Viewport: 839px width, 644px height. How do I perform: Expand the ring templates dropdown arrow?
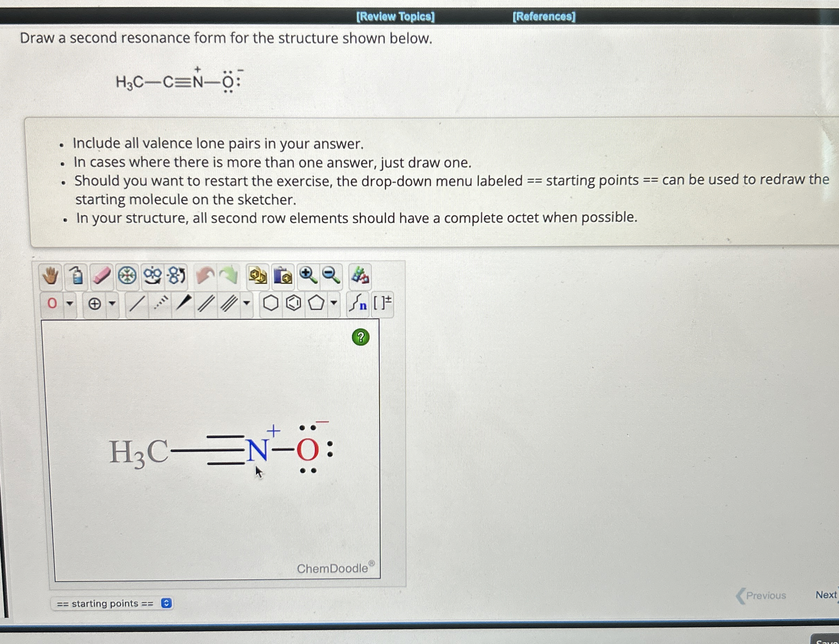coord(334,304)
